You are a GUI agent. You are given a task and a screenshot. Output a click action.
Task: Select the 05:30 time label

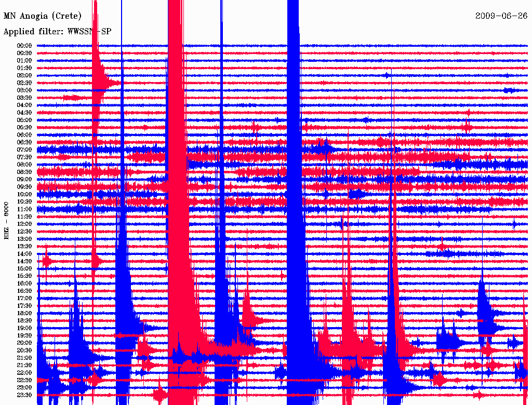point(24,127)
